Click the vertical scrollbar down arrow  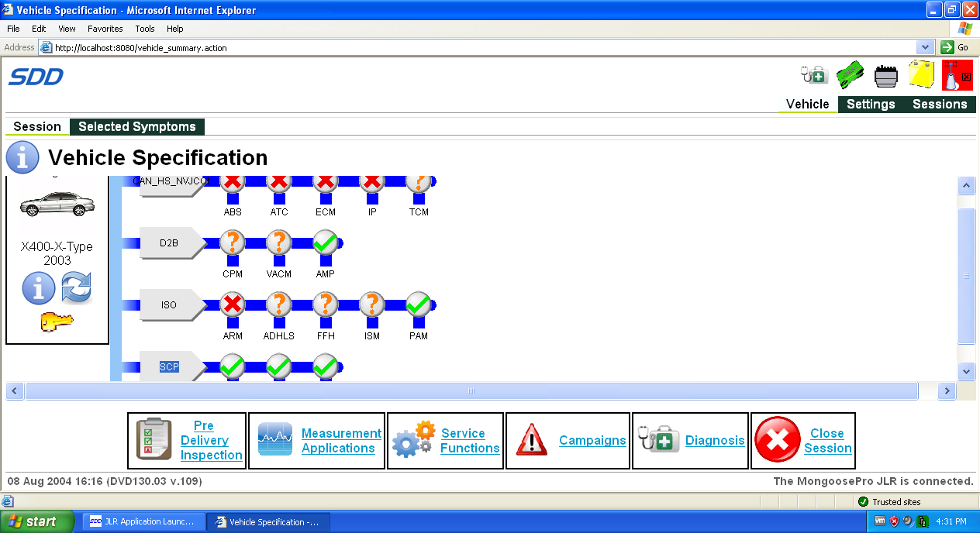click(x=966, y=372)
